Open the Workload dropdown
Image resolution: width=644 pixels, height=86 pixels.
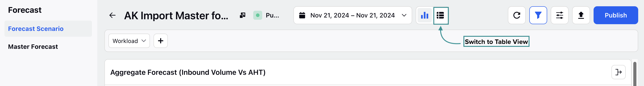coord(129,41)
